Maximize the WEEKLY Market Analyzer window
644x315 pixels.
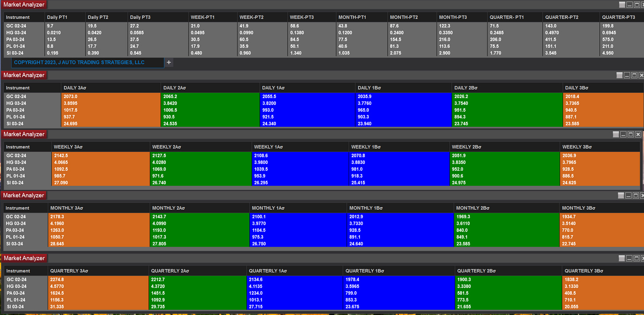pos(630,134)
